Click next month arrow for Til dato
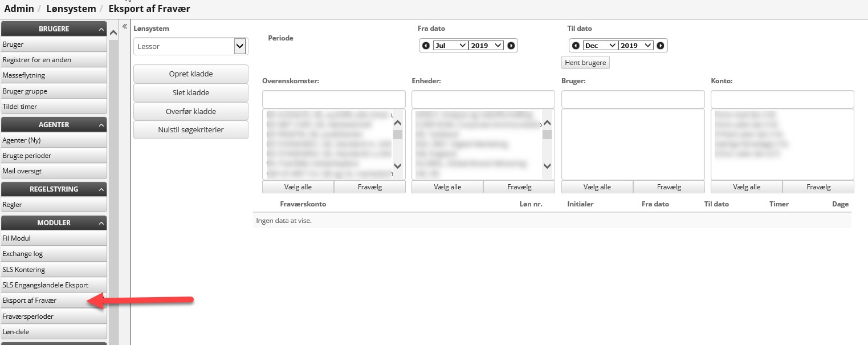Viewport: 868px width, 345px height. (x=660, y=46)
